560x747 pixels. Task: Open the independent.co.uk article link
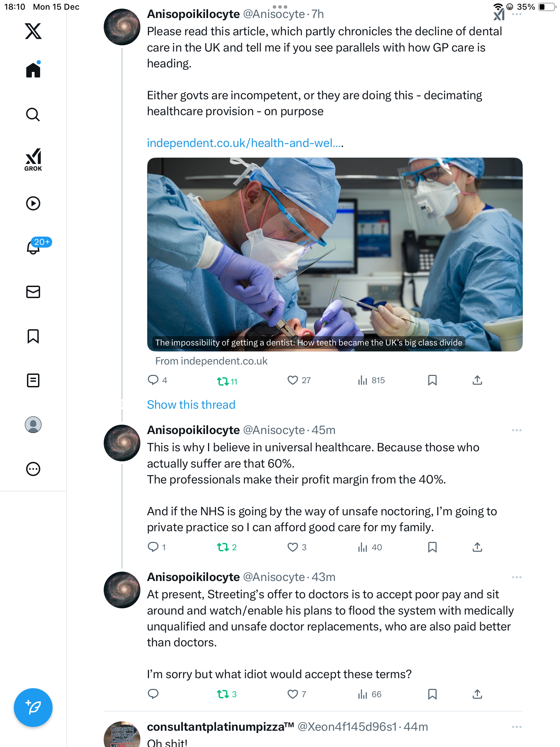coord(244,143)
